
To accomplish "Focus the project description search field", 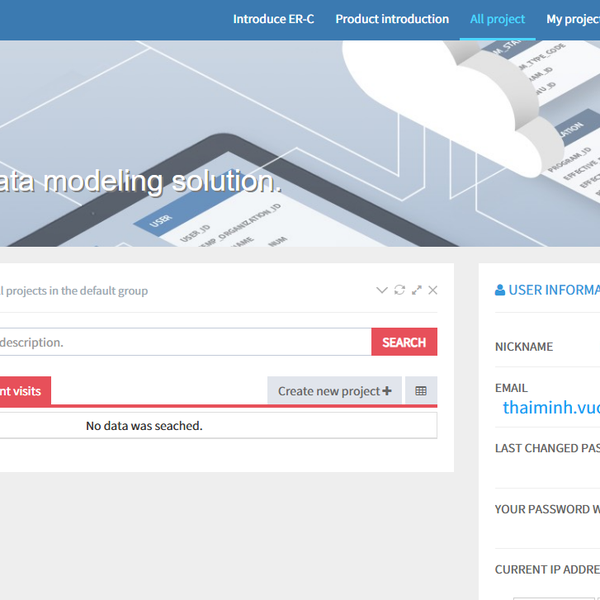I will (x=180, y=342).
